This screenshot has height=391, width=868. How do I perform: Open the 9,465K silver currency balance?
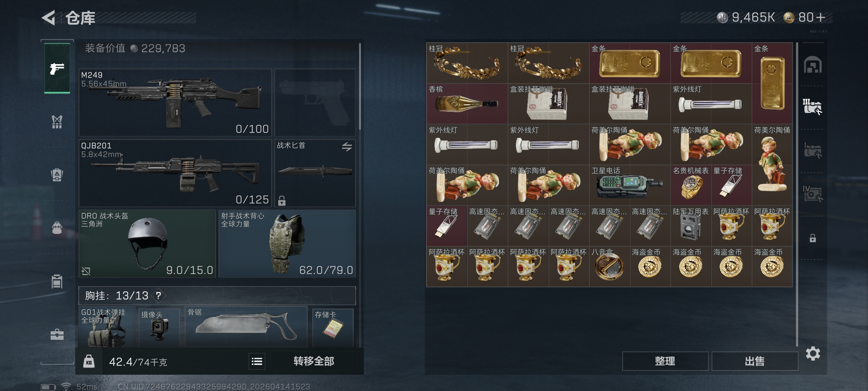click(x=746, y=17)
